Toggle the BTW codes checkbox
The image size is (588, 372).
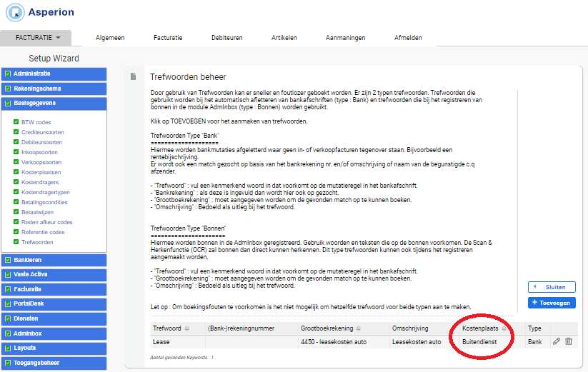point(16,122)
